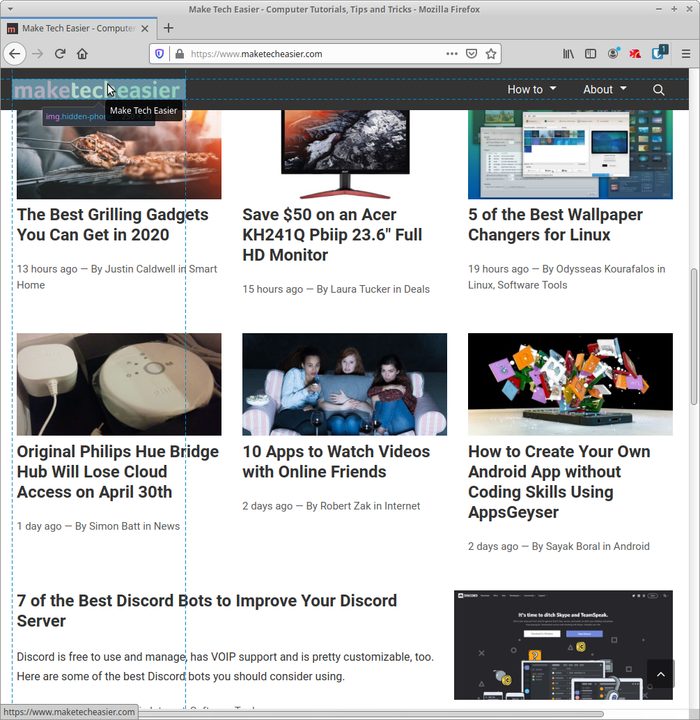Close the Make Tech Easier tab
This screenshot has height=720, width=700.
145,28
